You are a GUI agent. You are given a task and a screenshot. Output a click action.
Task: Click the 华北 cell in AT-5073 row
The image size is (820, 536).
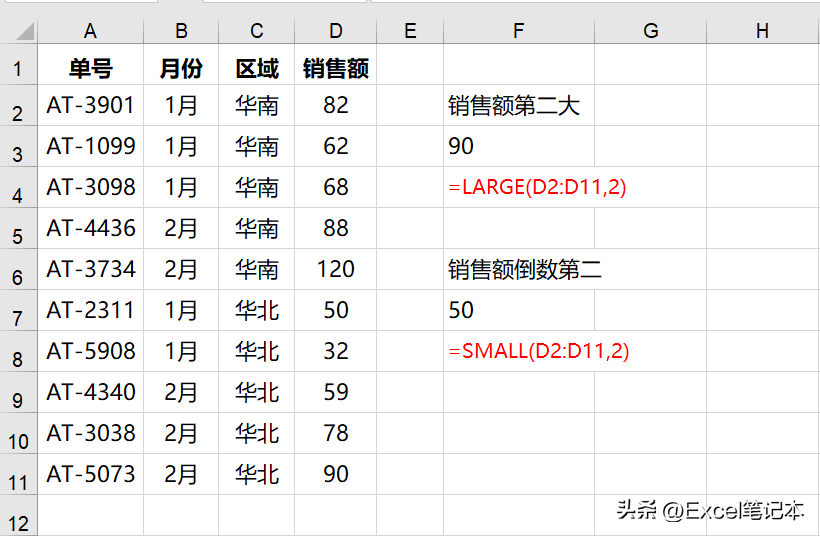coord(256,475)
